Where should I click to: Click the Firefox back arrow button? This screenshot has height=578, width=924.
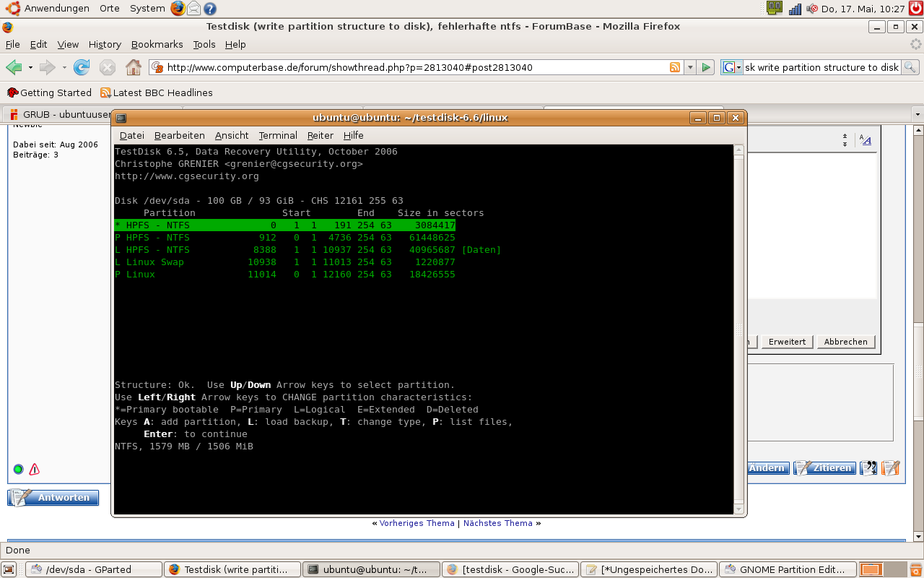[14, 67]
